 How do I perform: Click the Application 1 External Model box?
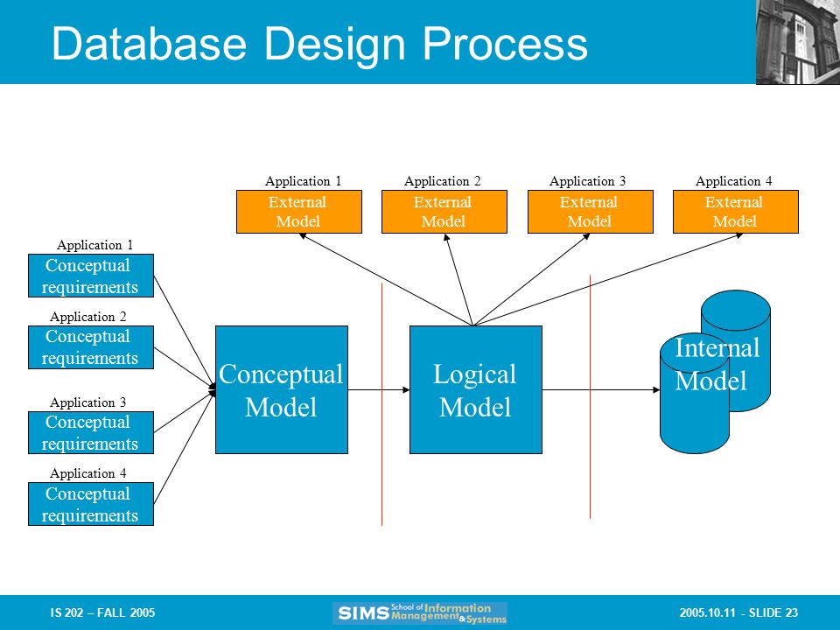(299, 212)
